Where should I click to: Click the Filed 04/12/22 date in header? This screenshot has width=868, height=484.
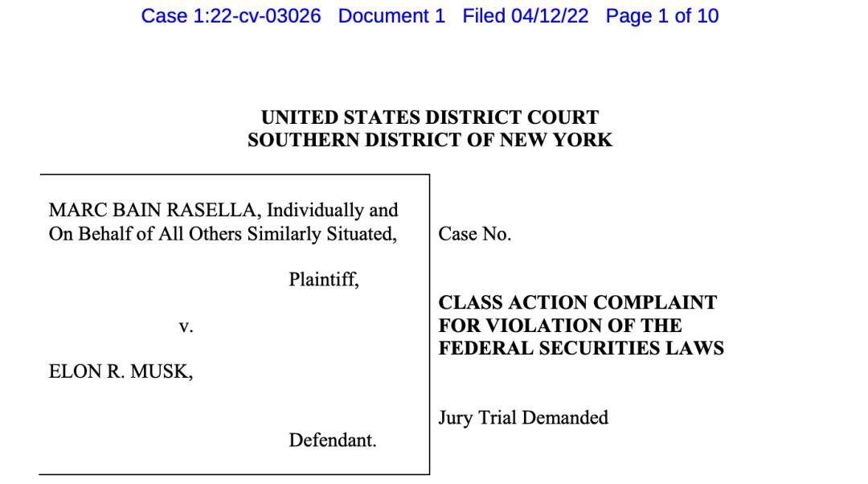[x=526, y=15]
